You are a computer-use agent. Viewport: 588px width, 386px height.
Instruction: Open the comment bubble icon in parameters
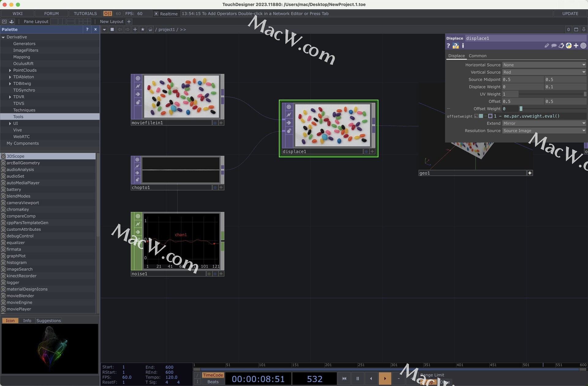click(554, 46)
